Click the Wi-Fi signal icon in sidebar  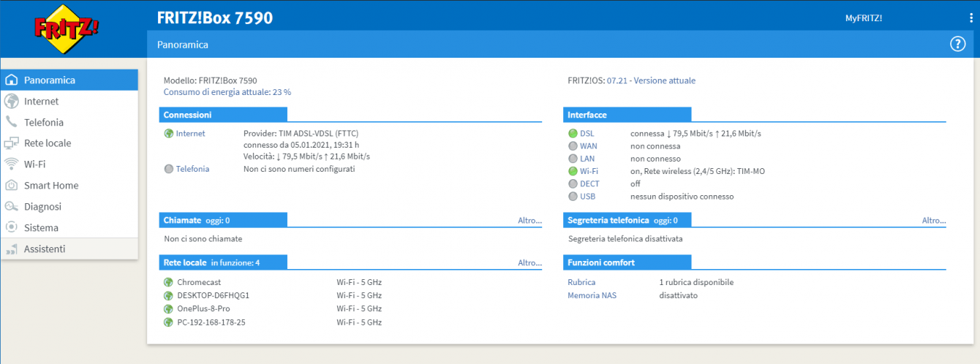coord(11,164)
